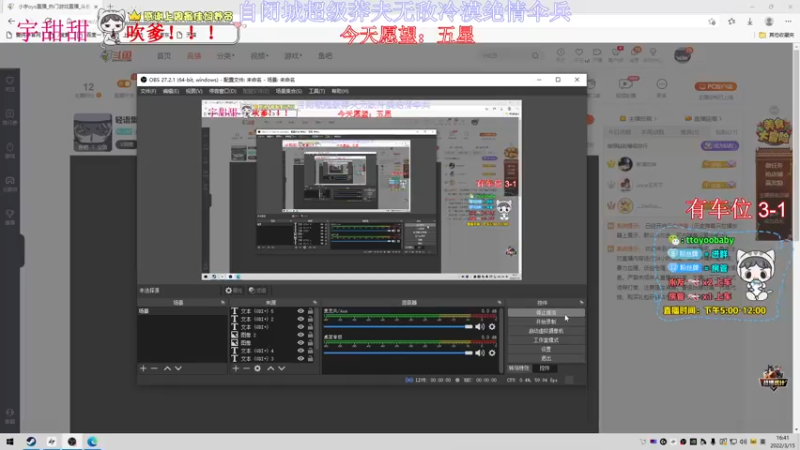Click the 滤镜 filters button
The width and height of the screenshot is (800, 450).
pyautogui.click(x=258, y=290)
